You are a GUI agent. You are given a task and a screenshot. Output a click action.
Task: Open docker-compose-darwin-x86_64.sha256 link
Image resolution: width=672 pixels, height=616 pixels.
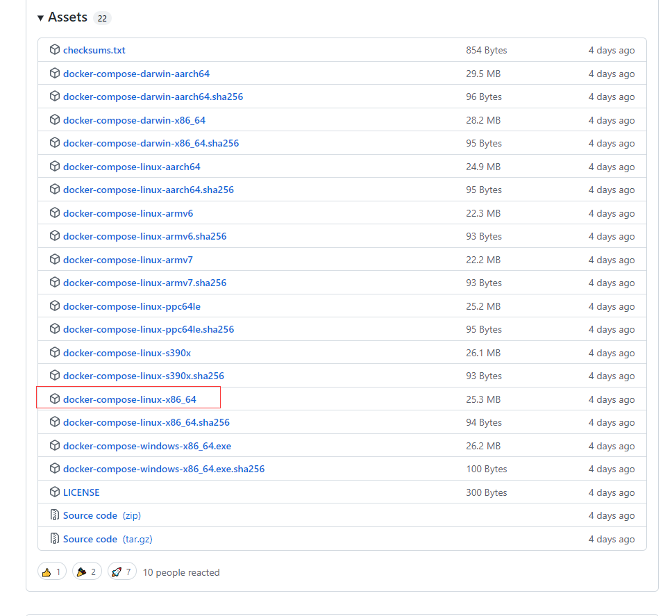coord(151,143)
